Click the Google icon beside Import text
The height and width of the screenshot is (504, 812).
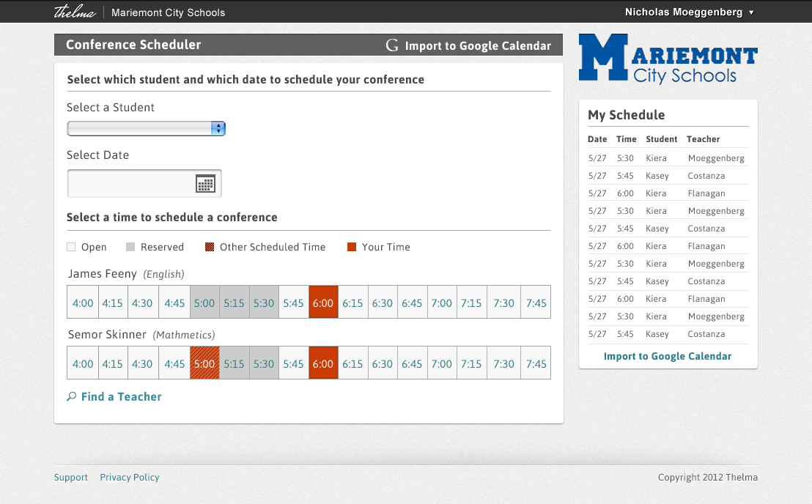point(392,45)
